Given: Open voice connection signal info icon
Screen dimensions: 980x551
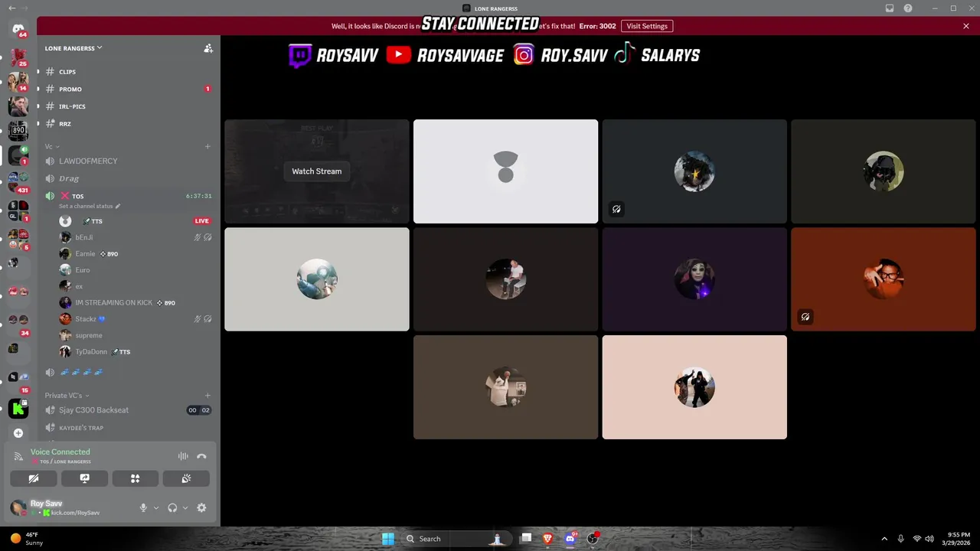Looking at the screenshot, I should [18, 456].
